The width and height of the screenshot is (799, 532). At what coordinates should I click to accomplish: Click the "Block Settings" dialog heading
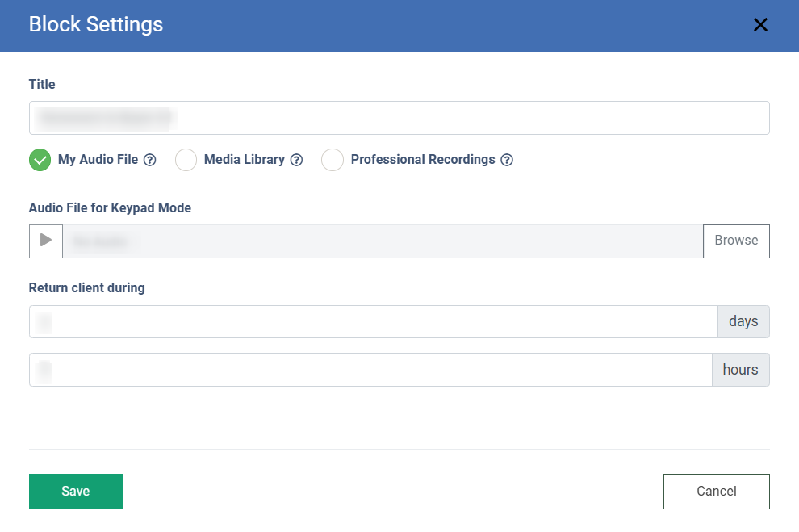point(96,25)
